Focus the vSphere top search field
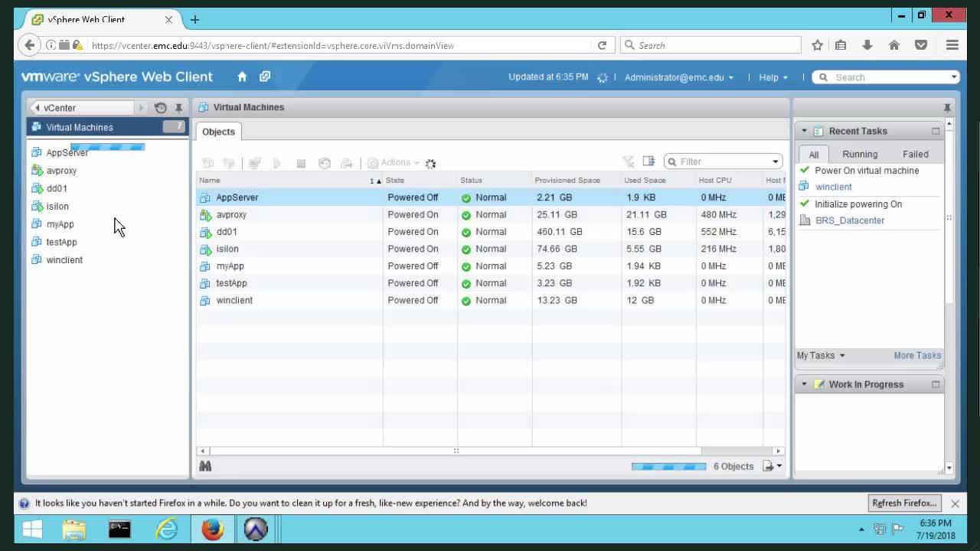Image resolution: width=980 pixels, height=551 pixels. pos(884,77)
